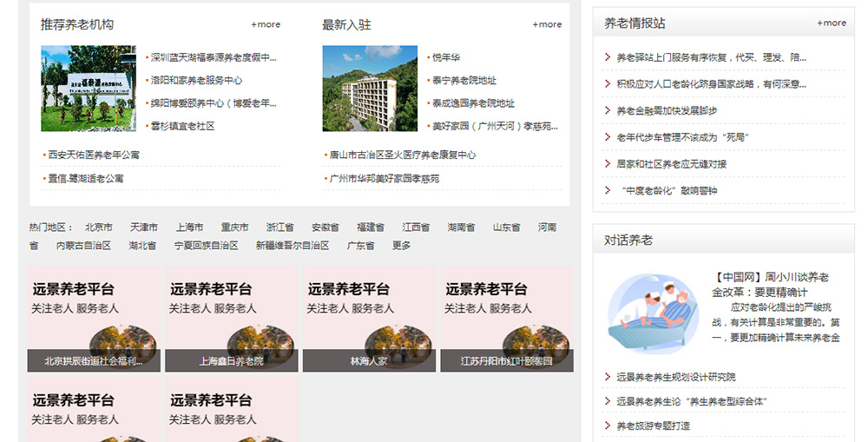Open the 林海人家 card
This screenshot has height=442, width=868.
[x=369, y=319]
